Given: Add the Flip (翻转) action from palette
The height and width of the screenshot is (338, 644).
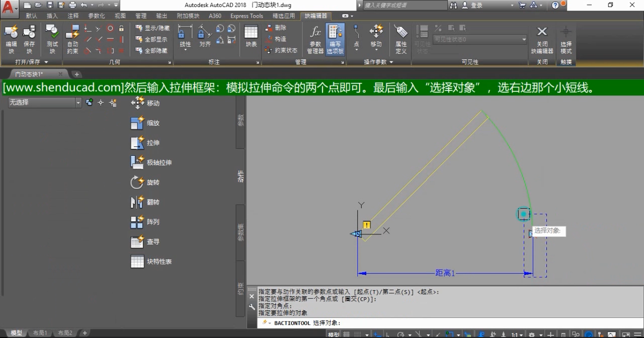Looking at the screenshot, I should (145, 202).
